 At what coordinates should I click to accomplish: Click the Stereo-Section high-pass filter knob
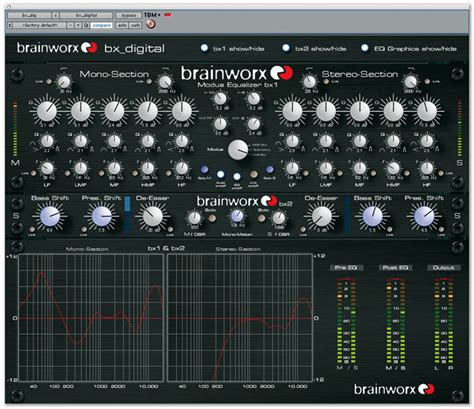[309, 82]
